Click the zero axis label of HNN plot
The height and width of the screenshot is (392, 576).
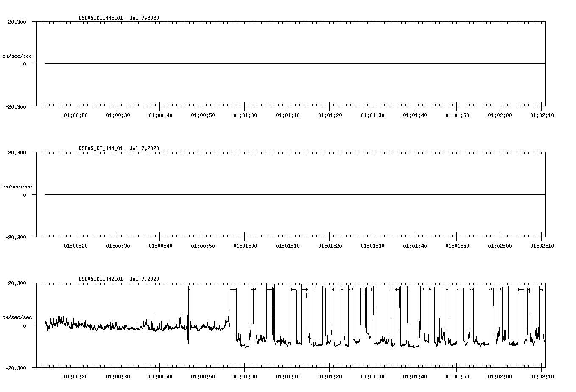tap(25, 195)
